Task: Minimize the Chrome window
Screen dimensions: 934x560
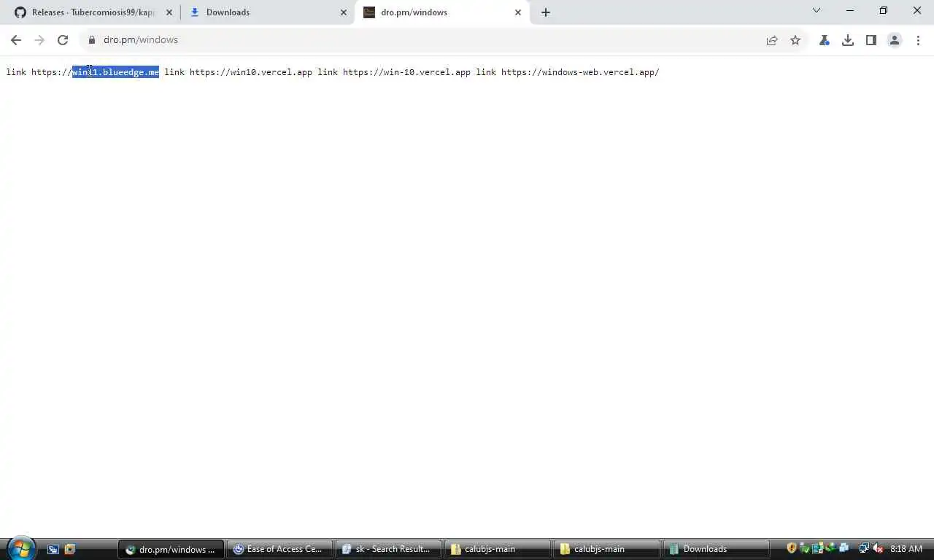Action: (x=850, y=11)
